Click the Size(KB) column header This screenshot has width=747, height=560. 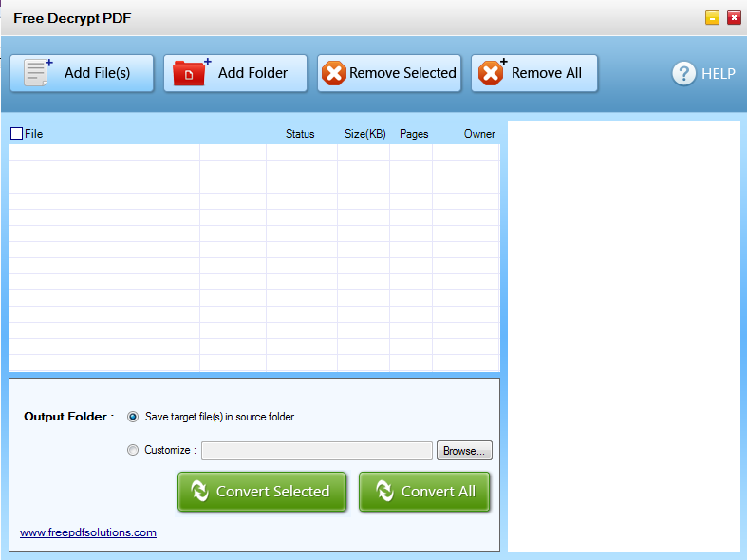tap(364, 134)
